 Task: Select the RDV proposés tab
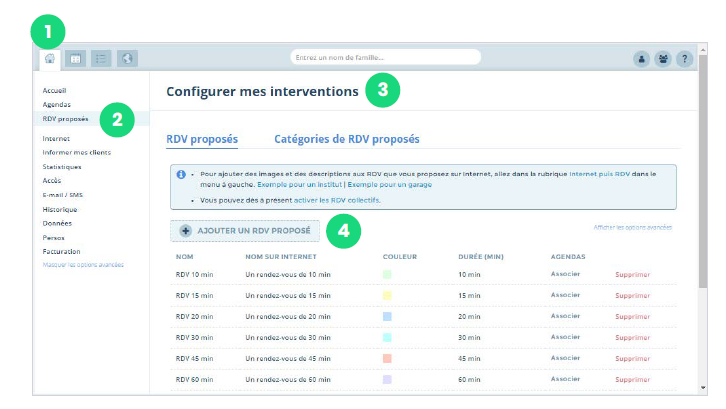pos(201,139)
